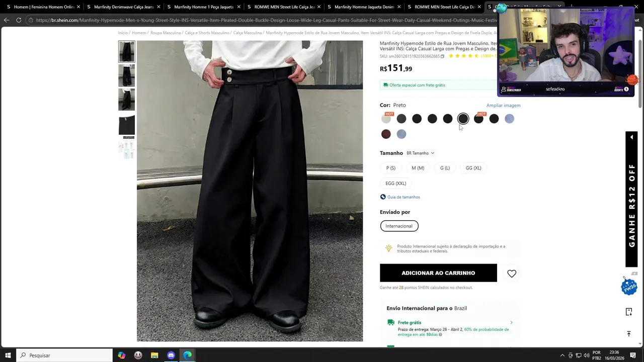Choose the Internacional shipping option
This screenshot has width=644, height=362.
(399, 226)
